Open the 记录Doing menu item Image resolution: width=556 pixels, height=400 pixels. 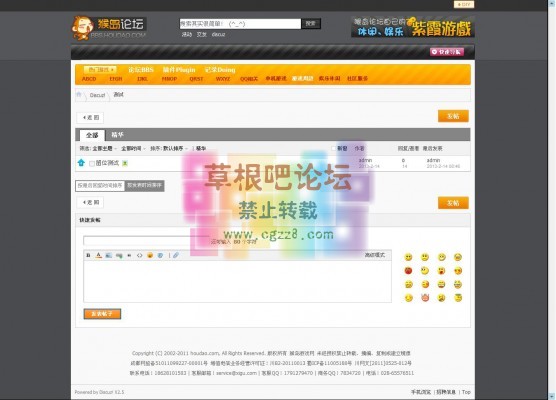(x=220, y=70)
